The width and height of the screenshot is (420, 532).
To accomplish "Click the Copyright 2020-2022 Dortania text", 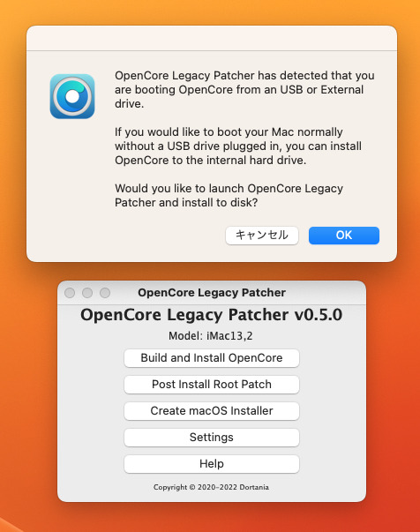I will (211, 487).
